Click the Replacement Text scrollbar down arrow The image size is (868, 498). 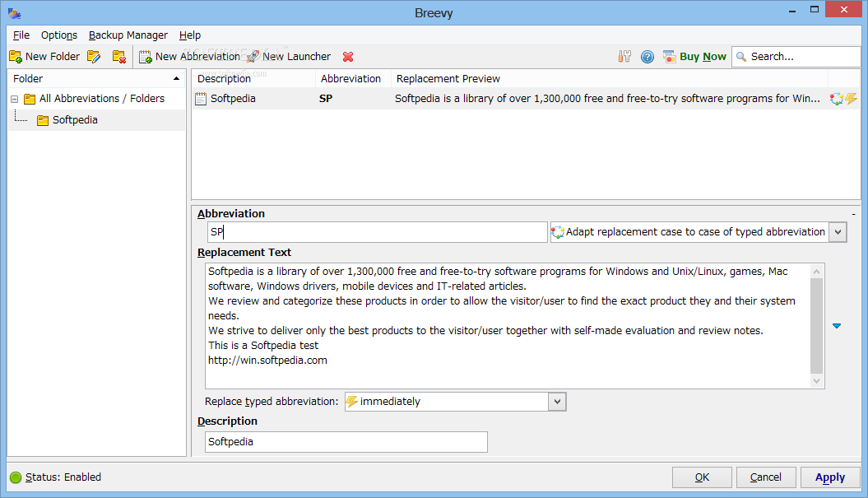coord(816,381)
